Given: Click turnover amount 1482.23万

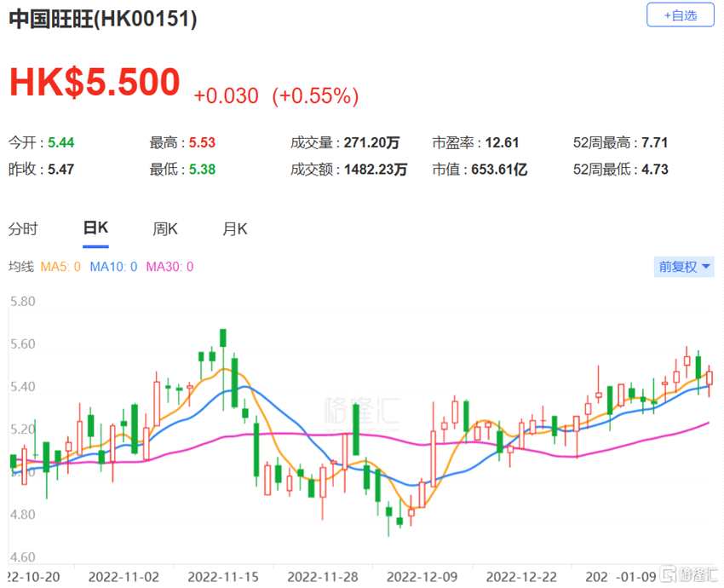Looking at the screenshot, I should click(376, 169).
